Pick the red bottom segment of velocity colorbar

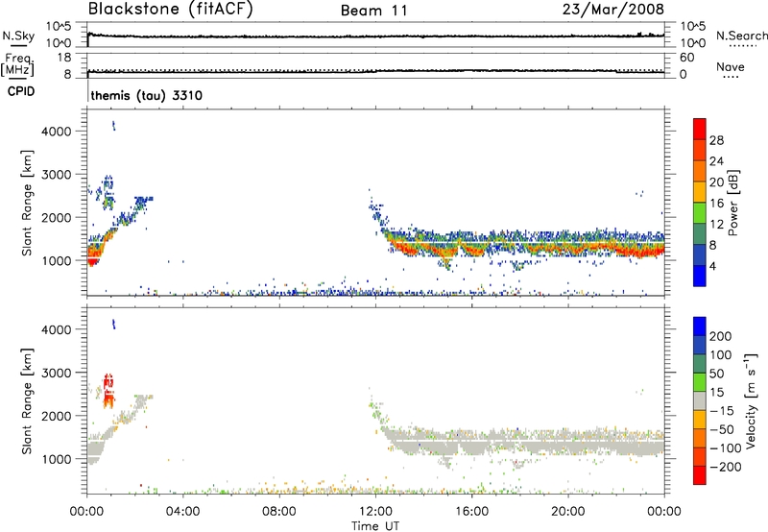pyautogui.click(x=700, y=475)
